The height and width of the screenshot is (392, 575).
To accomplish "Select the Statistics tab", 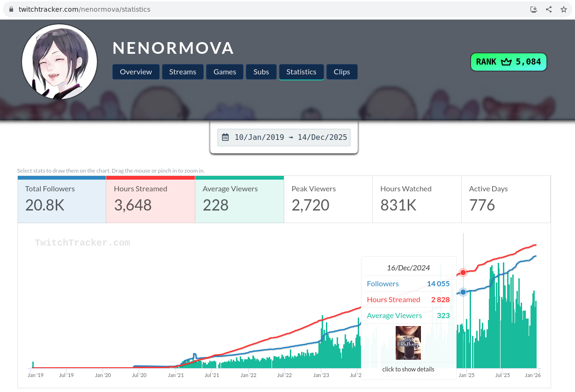I will [302, 72].
